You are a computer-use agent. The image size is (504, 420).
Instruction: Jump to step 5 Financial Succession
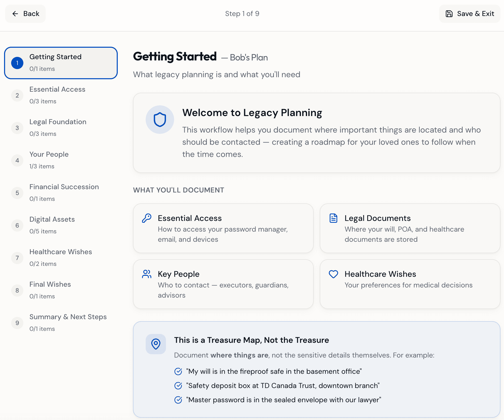click(61, 192)
